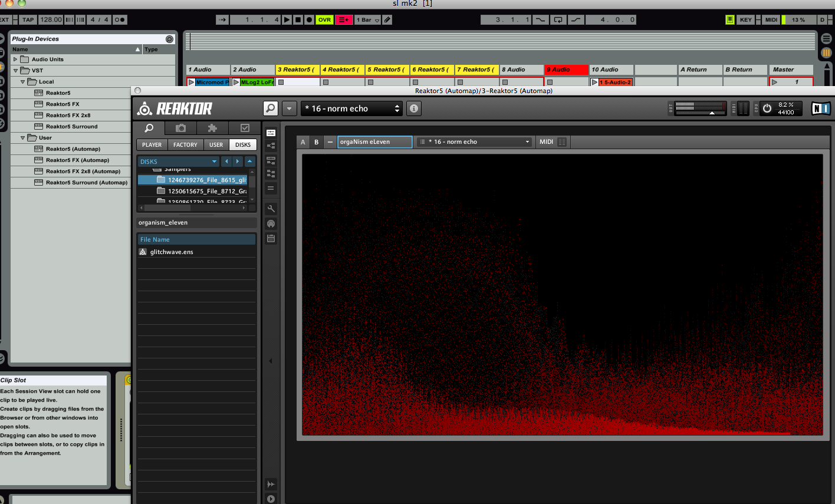This screenshot has height=504, width=835.
Task: Go forward with right arrow in DISKS bar
Action: click(x=238, y=162)
